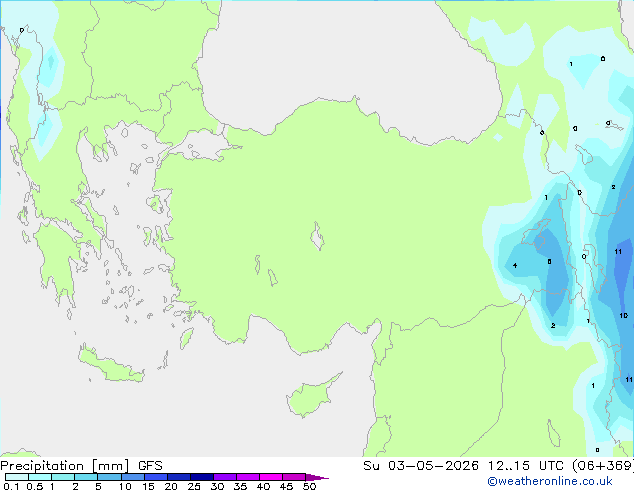Choose the 30–35 mm purple legend swatch
The image size is (634, 490).
225,477
